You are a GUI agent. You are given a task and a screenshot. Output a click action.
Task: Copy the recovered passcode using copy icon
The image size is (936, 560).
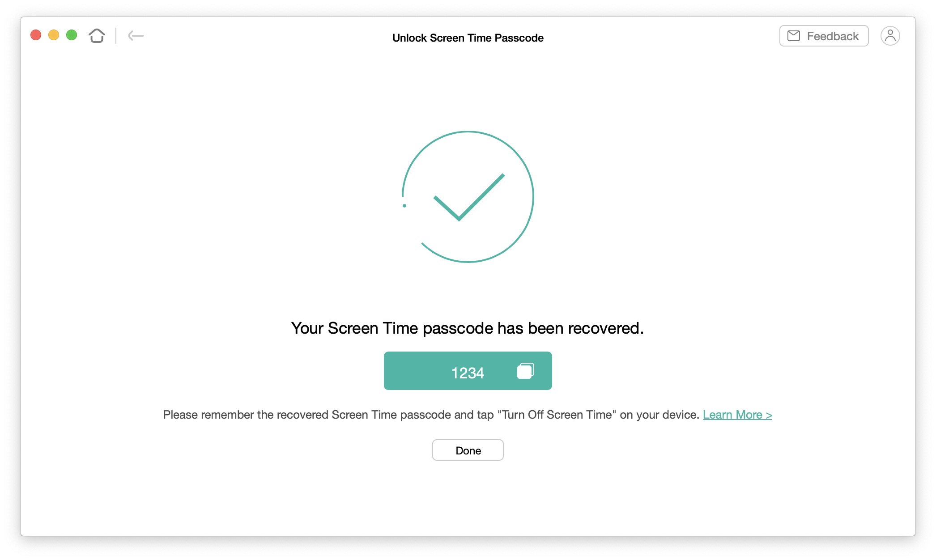pos(526,371)
